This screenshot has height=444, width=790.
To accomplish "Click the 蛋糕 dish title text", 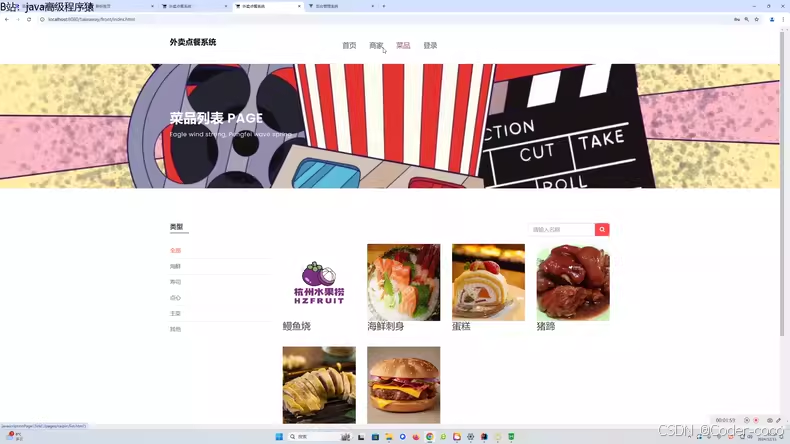I will 461,327.
